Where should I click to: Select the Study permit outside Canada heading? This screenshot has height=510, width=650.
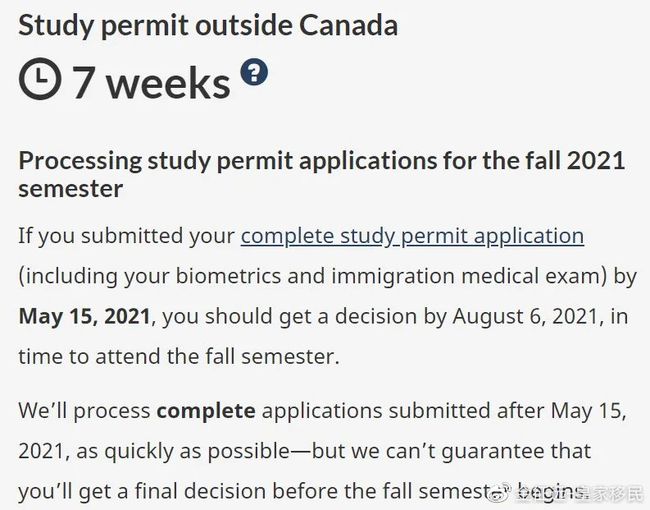click(x=208, y=25)
